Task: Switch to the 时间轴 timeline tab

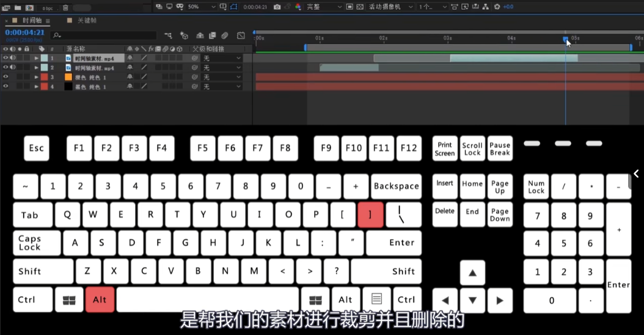Action: [x=32, y=21]
